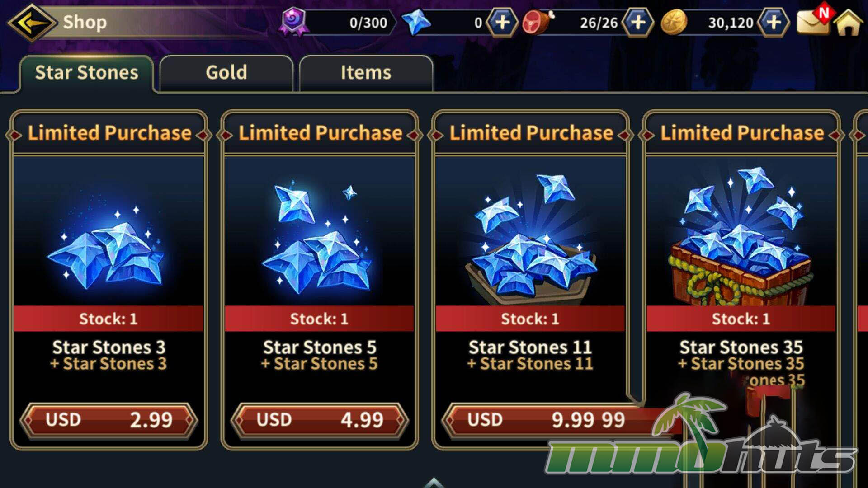The image size is (868, 488).
Task: Tap the Star Stones 11 bowl image
Action: (x=531, y=237)
